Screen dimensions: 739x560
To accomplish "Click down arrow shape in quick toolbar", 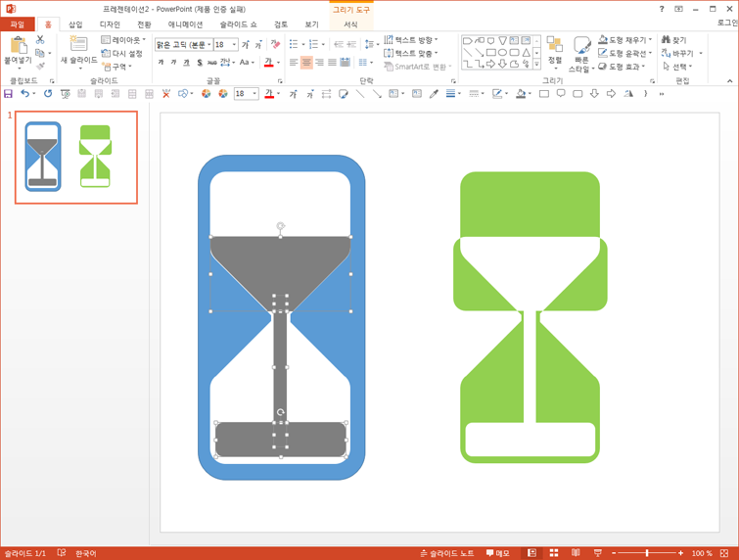I will (x=594, y=94).
